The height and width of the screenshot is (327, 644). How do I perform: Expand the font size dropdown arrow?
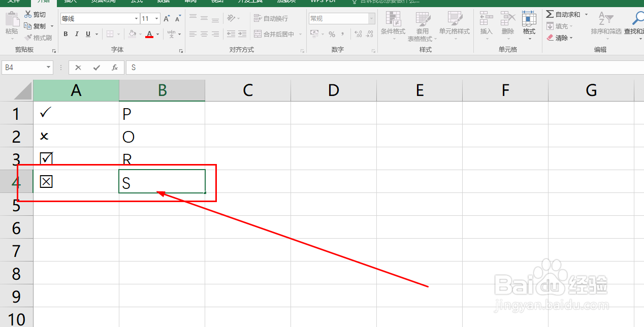[156, 19]
